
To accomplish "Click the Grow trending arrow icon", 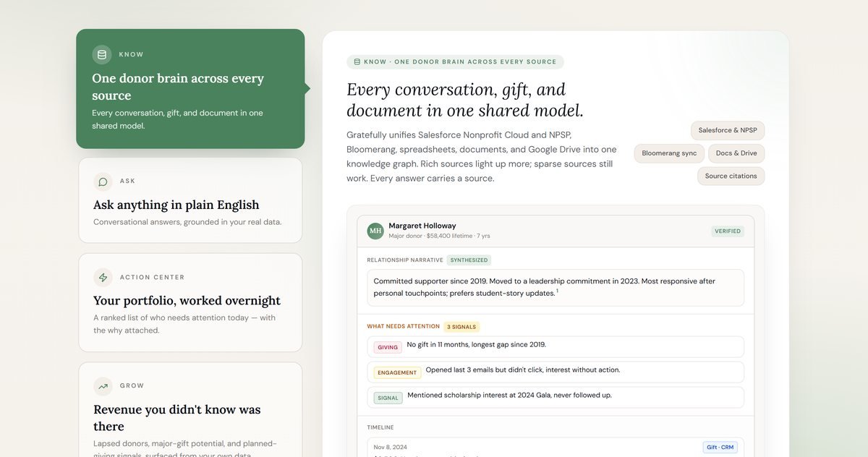I will 103,386.
